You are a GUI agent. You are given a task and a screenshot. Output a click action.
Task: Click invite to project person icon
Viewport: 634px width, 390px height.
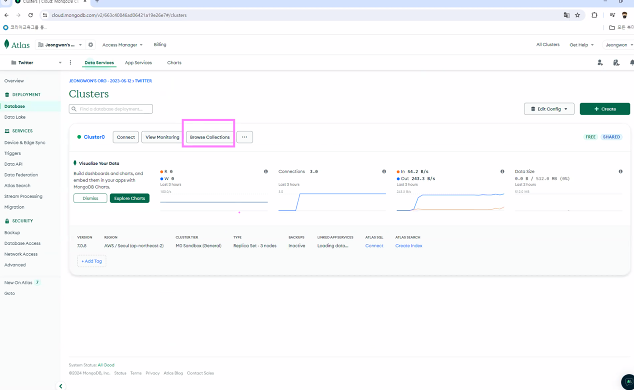600,63
